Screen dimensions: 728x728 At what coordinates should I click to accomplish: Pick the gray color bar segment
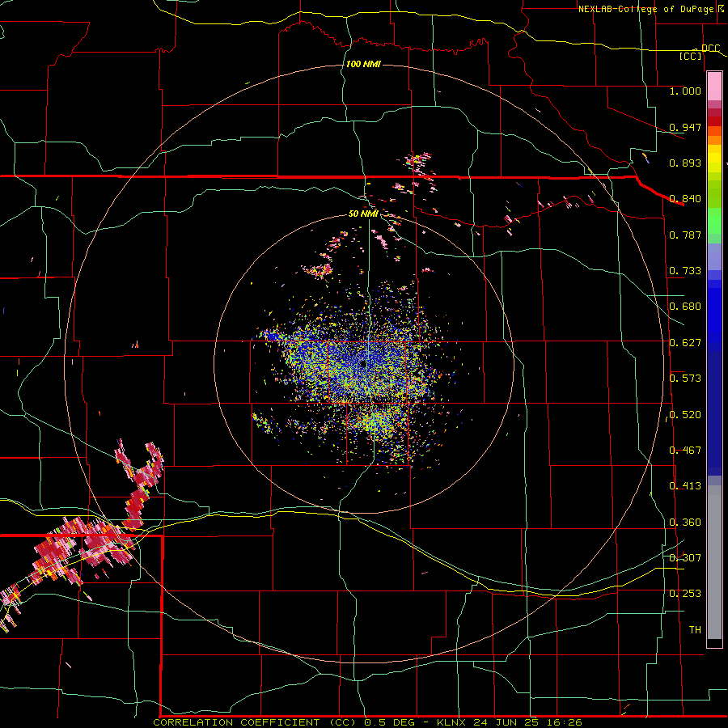[714, 562]
